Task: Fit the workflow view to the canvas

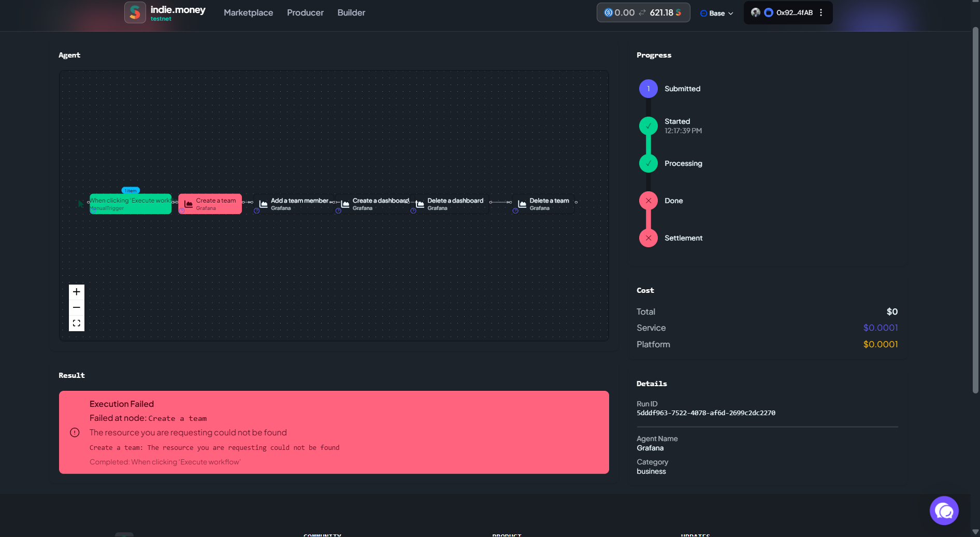Action: (x=77, y=323)
